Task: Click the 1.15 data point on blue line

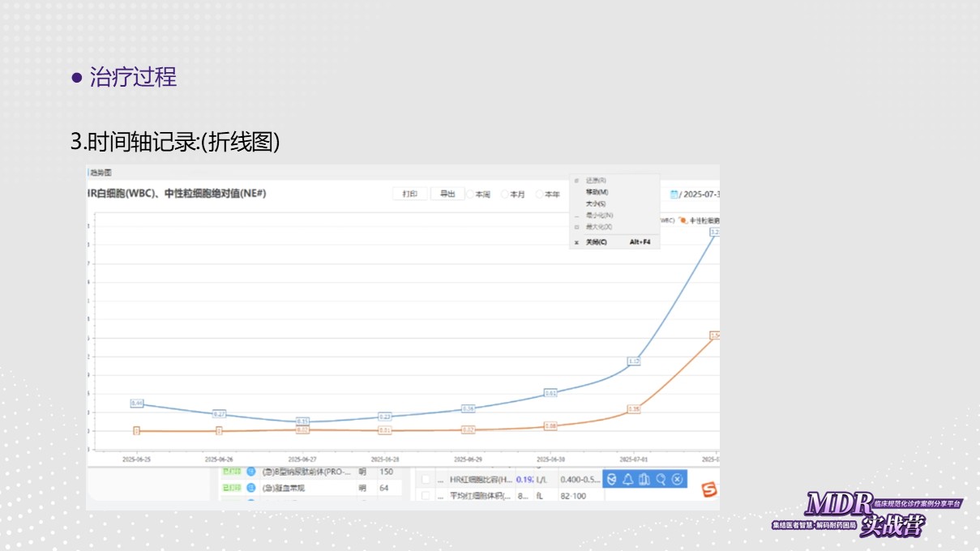Action: (x=634, y=361)
